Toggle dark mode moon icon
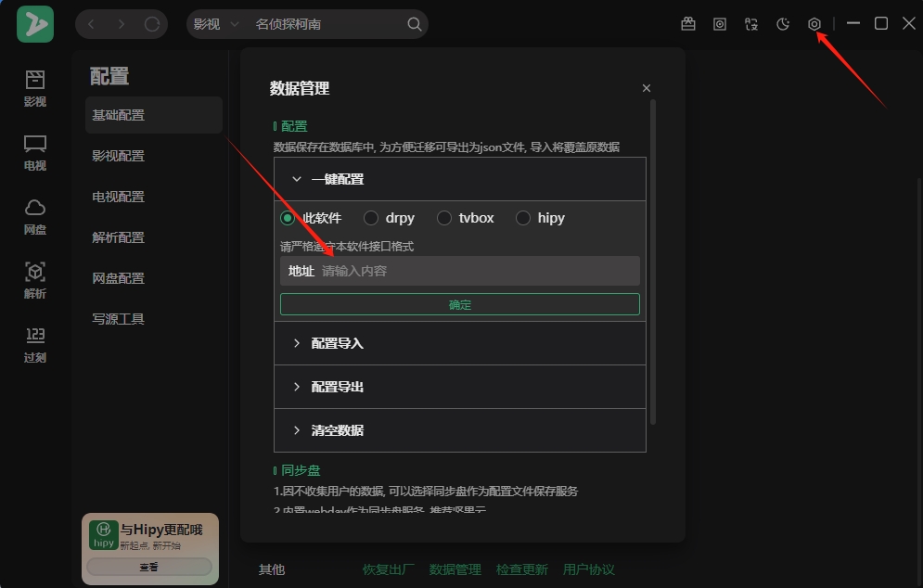 (x=782, y=24)
